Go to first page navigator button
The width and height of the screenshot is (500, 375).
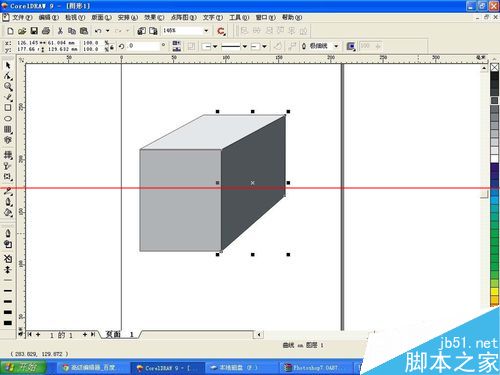point(30,334)
